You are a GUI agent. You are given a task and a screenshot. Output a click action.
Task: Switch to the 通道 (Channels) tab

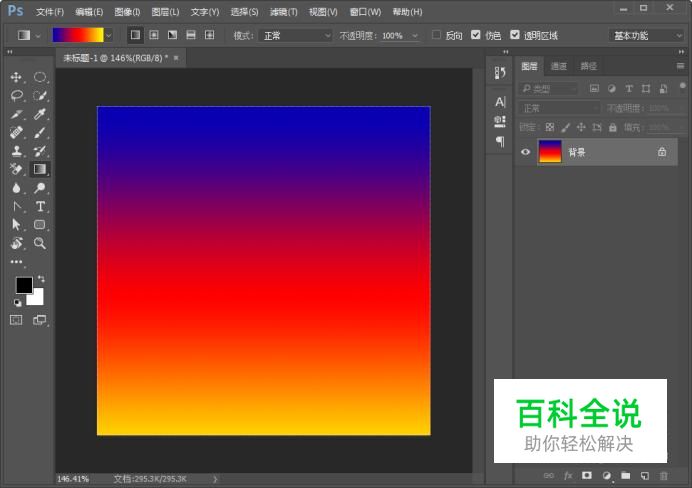559,66
